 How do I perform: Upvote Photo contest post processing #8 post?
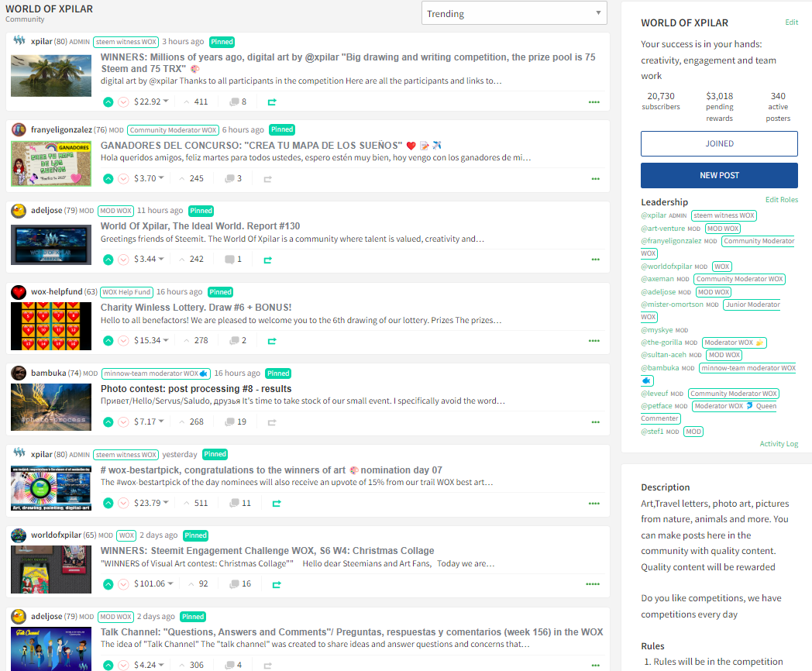108,422
